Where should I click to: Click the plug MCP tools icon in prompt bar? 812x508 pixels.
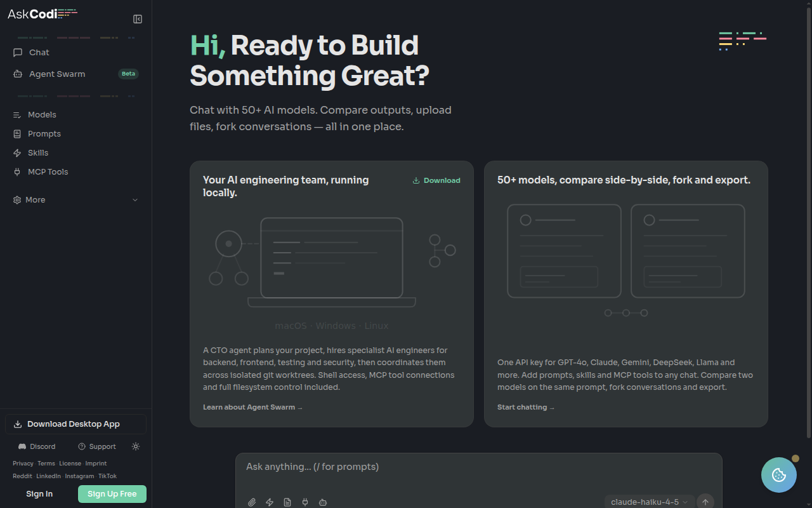coord(305,502)
